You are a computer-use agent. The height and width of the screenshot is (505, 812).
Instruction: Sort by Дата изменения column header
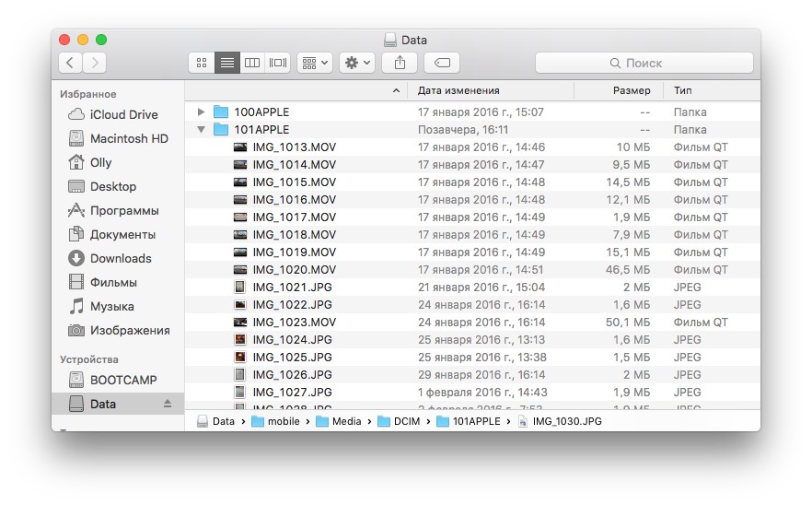tap(458, 90)
